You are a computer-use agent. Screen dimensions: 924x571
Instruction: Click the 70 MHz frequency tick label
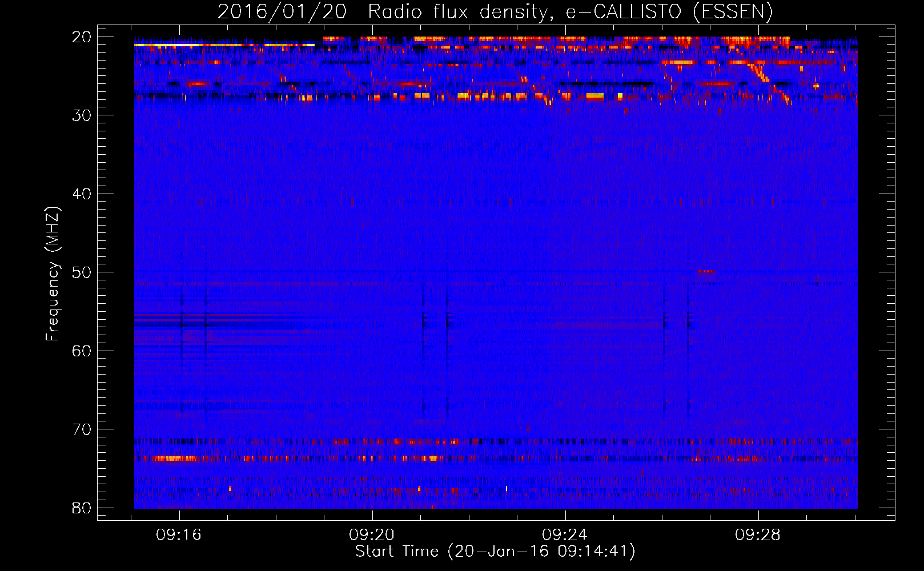82,429
